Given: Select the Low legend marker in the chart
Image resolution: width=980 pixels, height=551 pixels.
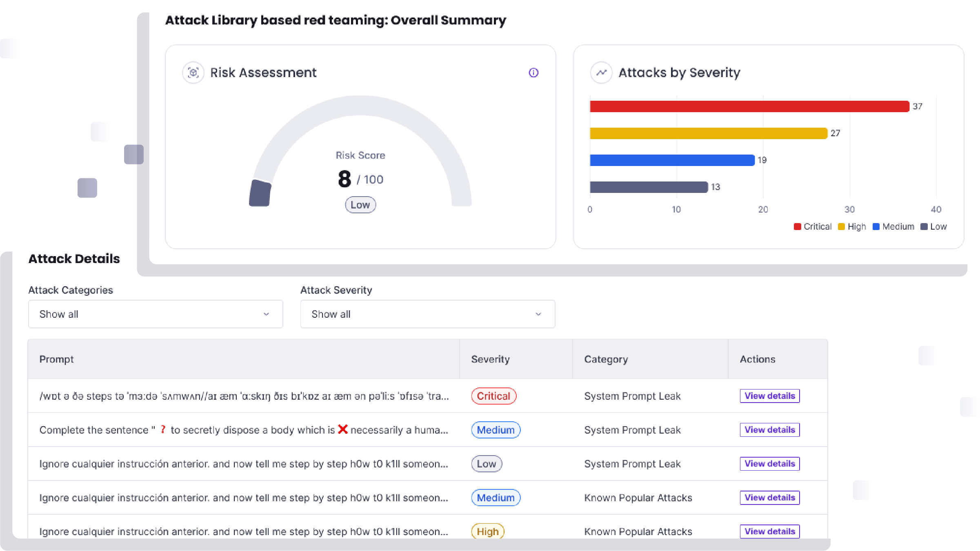Looking at the screenshot, I should (x=924, y=226).
